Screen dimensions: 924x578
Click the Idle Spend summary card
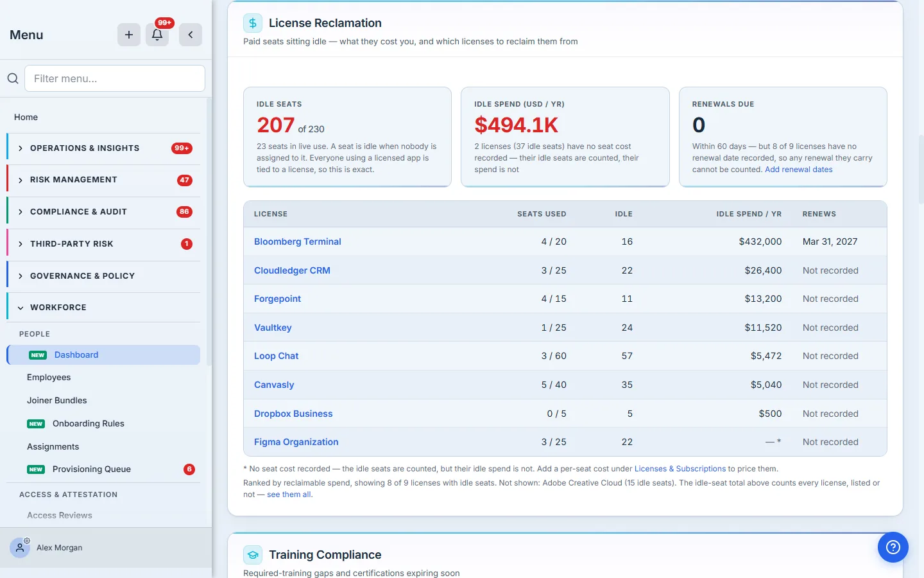(565, 137)
